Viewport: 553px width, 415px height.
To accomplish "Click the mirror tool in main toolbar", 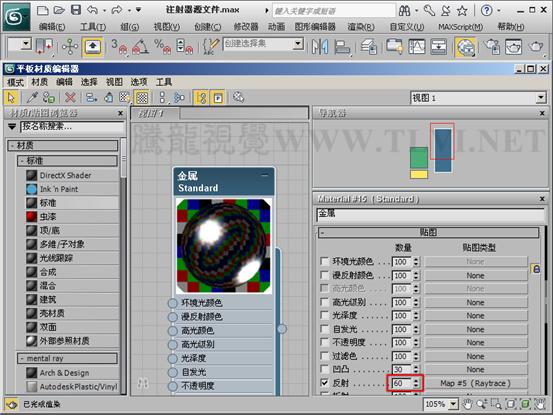I will 320,47.
